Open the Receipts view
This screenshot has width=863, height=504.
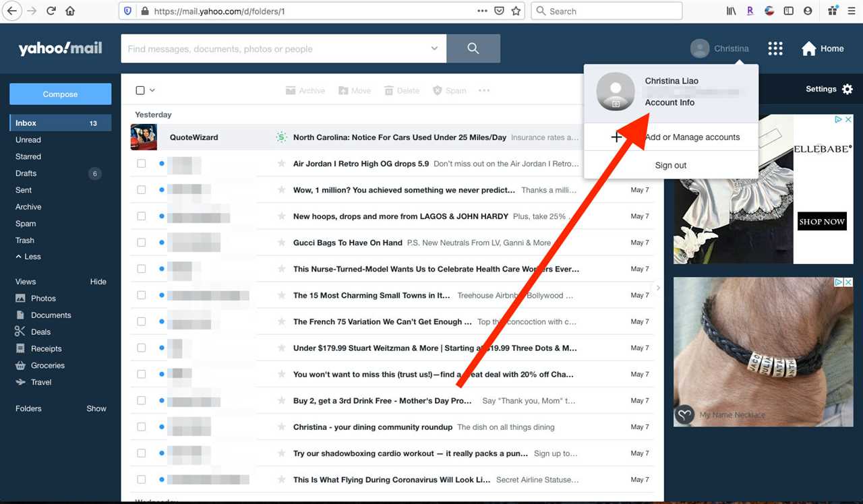pyautogui.click(x=45, y=348)
